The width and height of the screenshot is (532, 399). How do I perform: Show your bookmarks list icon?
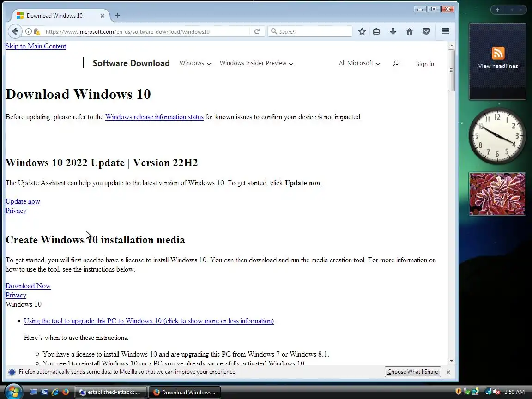(x=376, y=31)
